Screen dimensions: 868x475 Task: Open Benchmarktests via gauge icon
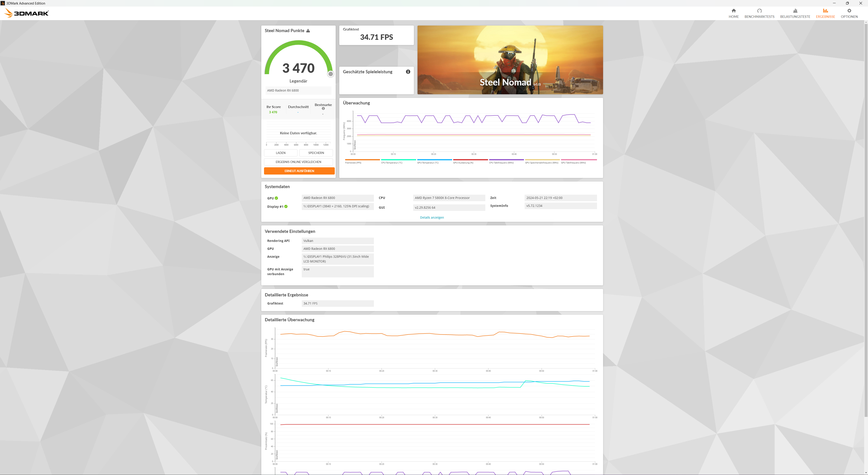tap(759, 11)
